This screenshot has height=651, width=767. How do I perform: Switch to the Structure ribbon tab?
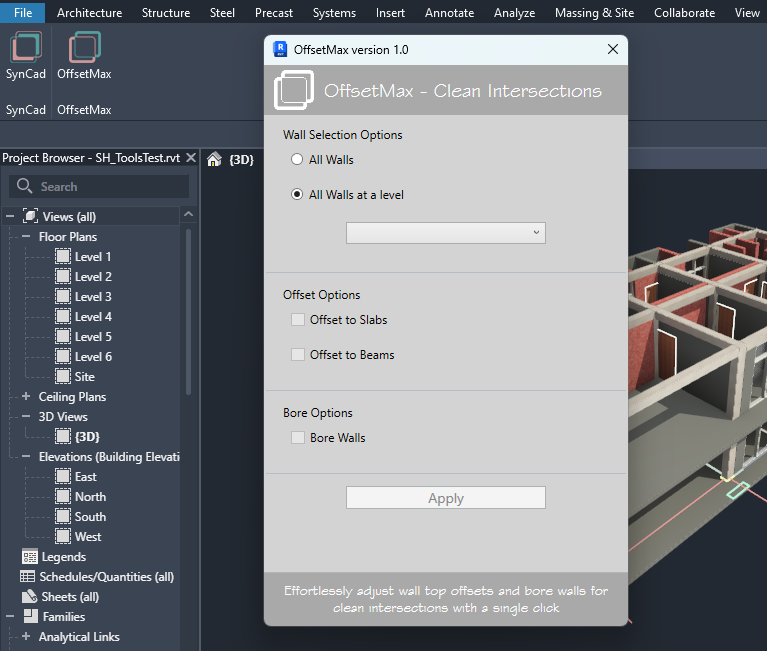166,12
